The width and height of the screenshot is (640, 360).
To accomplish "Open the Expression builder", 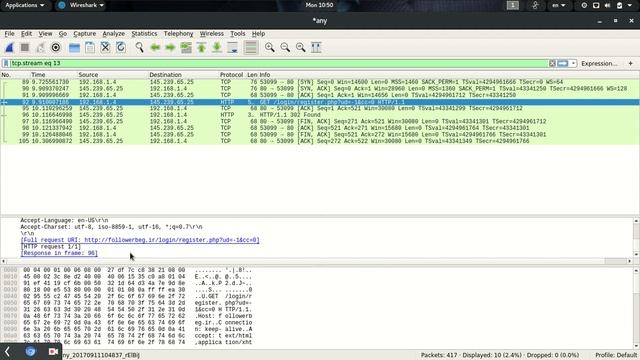I will tap(599, 64).
